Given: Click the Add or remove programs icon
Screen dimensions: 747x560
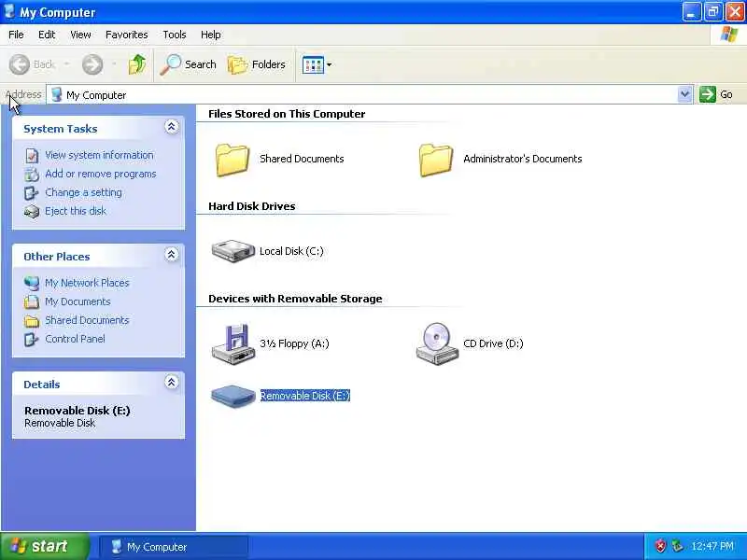Looking at the screenshot, I should pyautogui.click(x=32, y=175).
